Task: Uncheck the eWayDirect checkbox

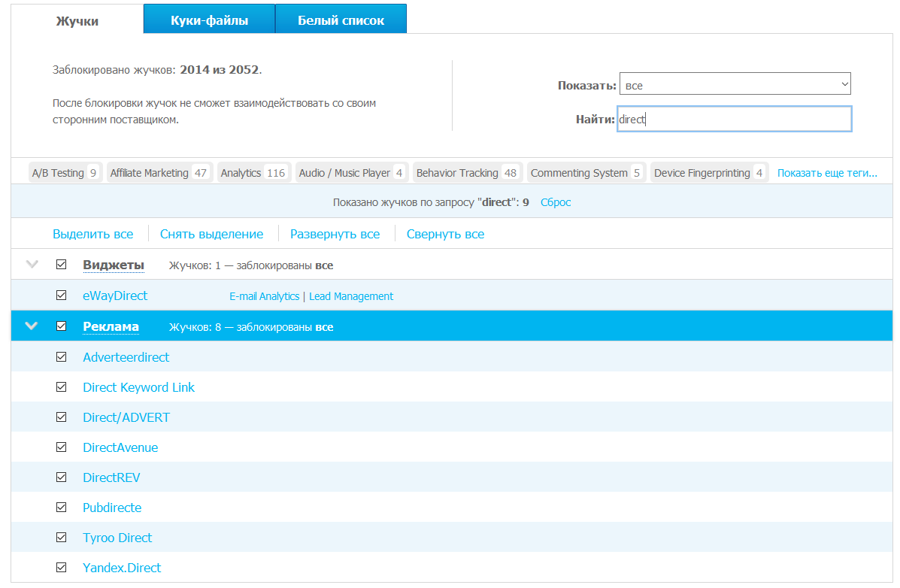Action: pos(61,296)
